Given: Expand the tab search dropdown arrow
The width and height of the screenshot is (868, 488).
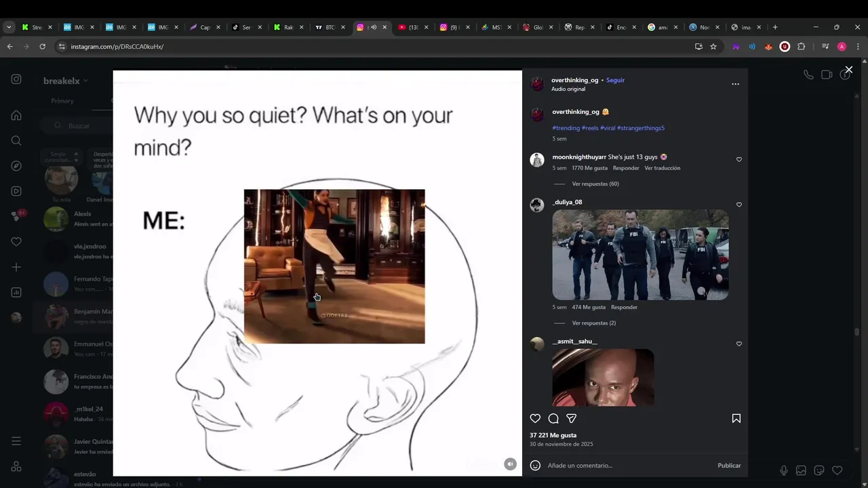Looking at the screenshot, I should coord(9,27).
